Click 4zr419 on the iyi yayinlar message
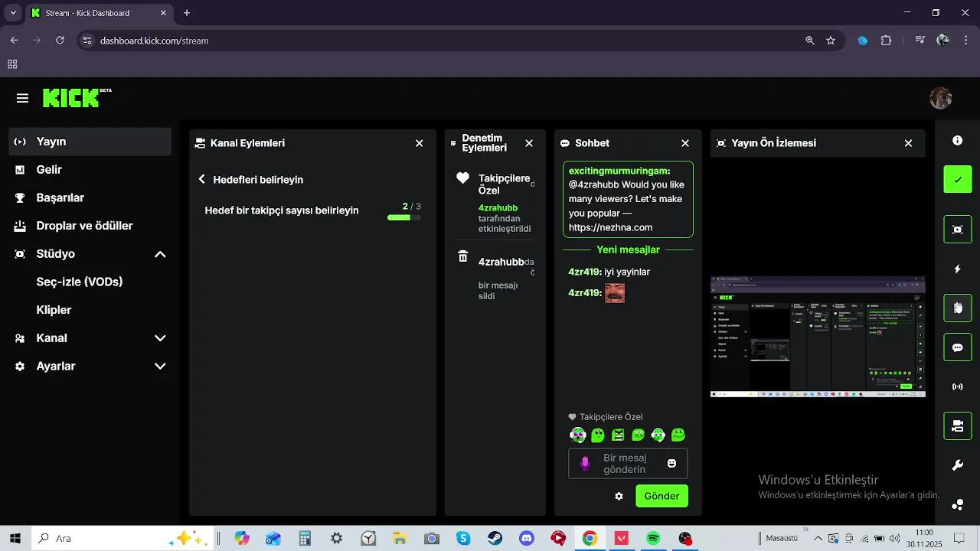Screen dimensions: 980x551 pyautogui.click(x=585, y=272)
